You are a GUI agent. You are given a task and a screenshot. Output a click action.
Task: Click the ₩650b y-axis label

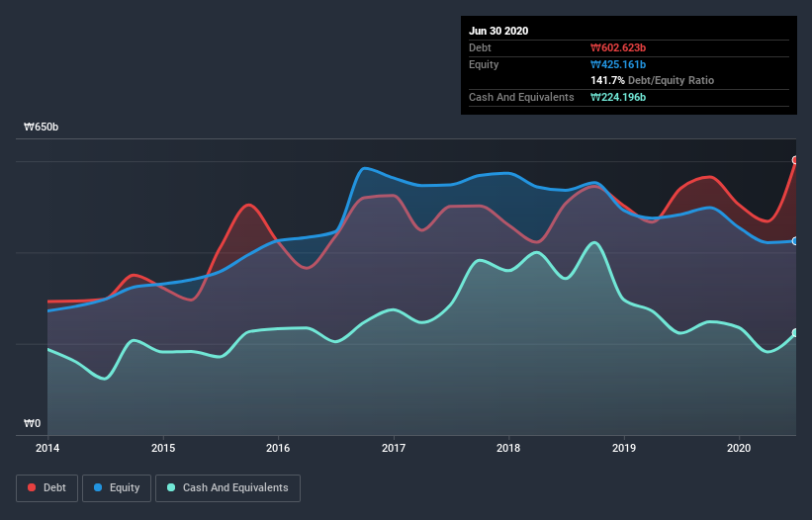[42, 127]
